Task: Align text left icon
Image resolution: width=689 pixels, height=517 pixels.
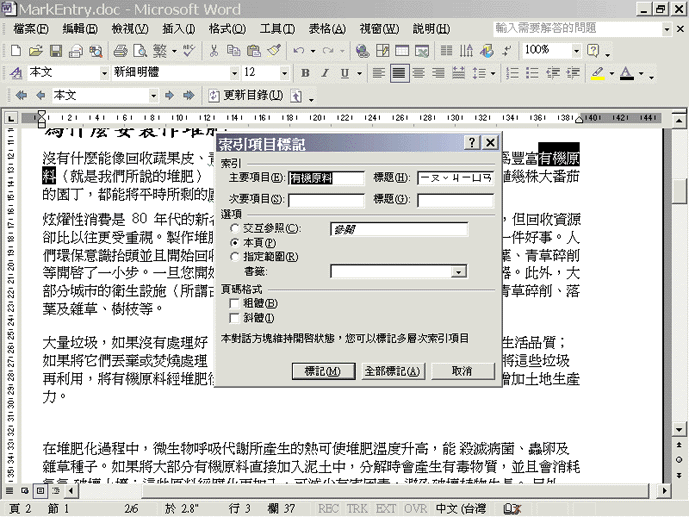Action: pyautogui.click(x=378, y=73)
